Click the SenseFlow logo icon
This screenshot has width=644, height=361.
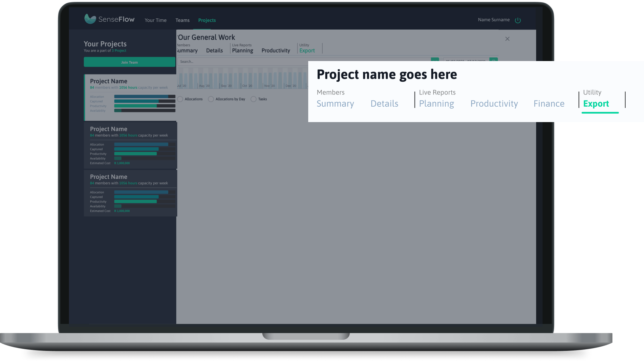(x=90, y=19)
